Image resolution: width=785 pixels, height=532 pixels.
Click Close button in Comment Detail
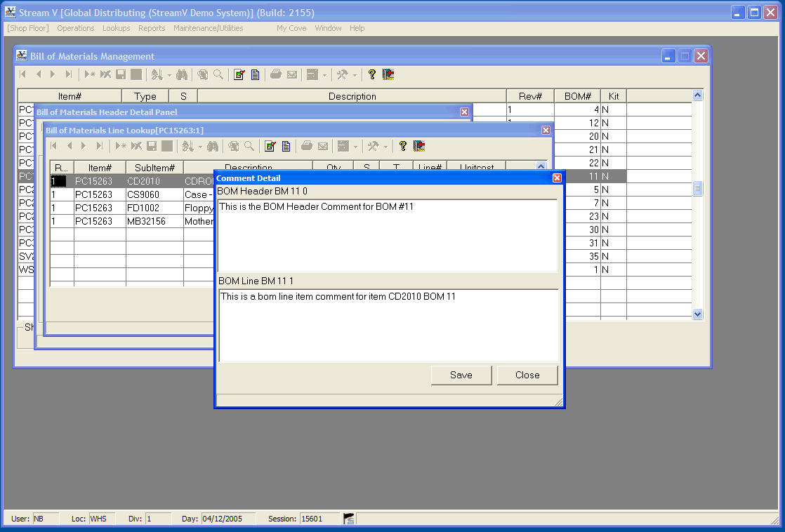[527, 375]
